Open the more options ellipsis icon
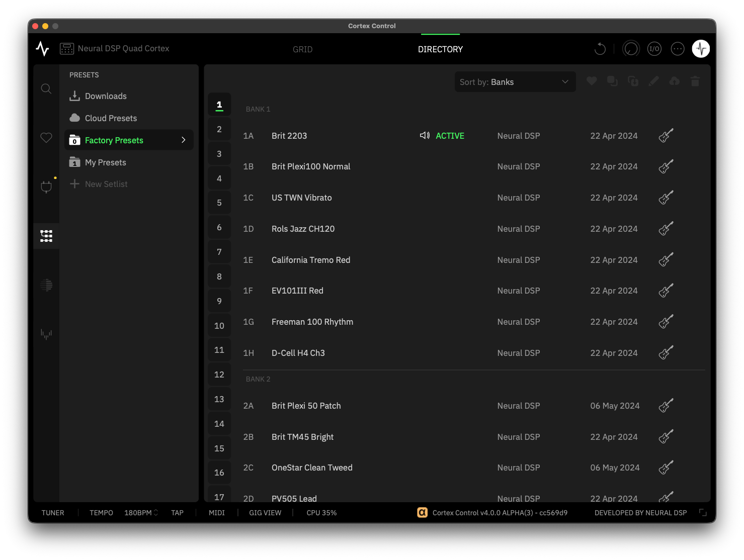The height and width of the screenshot is (560, 744). tap(678, 49)
